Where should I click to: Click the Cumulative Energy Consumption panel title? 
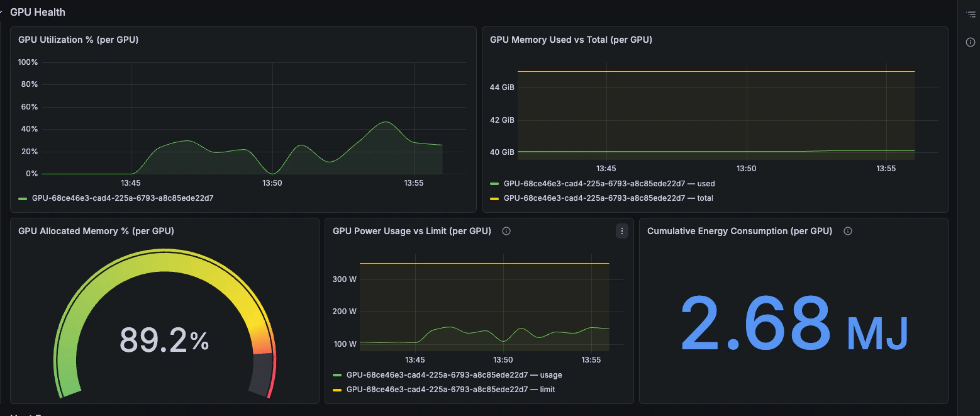(739, 231)
